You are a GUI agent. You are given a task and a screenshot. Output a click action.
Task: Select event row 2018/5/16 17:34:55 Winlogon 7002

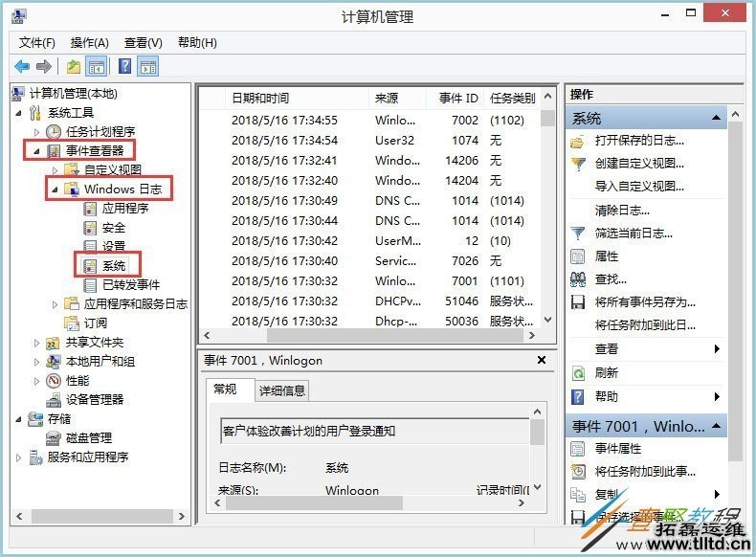point(369,120)
